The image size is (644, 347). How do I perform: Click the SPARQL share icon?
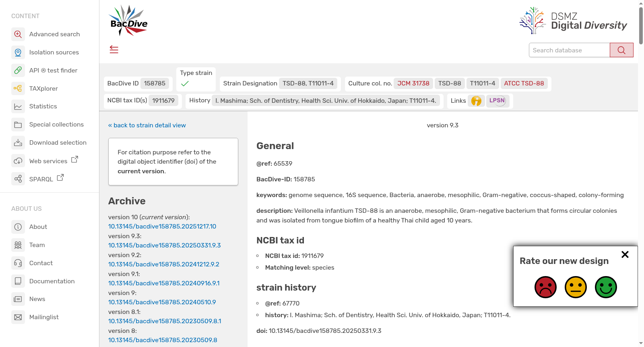18,179
